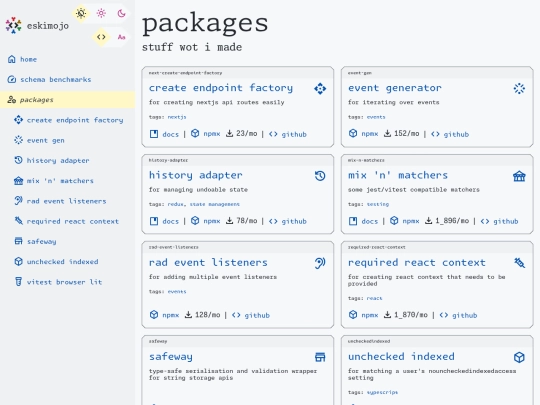
Task: Click the plug icon beside required react context in sidebar
Action: click(x=18, y=221)
